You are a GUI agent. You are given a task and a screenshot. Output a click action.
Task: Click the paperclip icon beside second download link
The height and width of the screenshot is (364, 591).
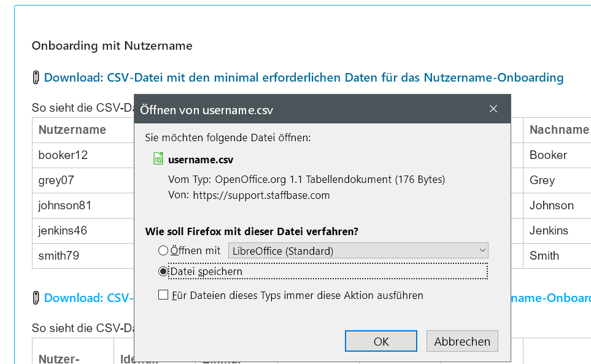(x=36, y=298)
